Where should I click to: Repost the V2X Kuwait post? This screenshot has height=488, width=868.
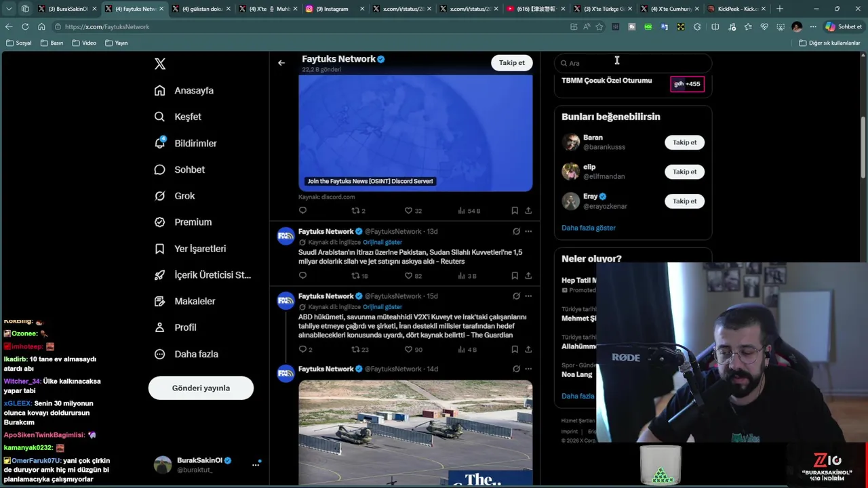359,350
